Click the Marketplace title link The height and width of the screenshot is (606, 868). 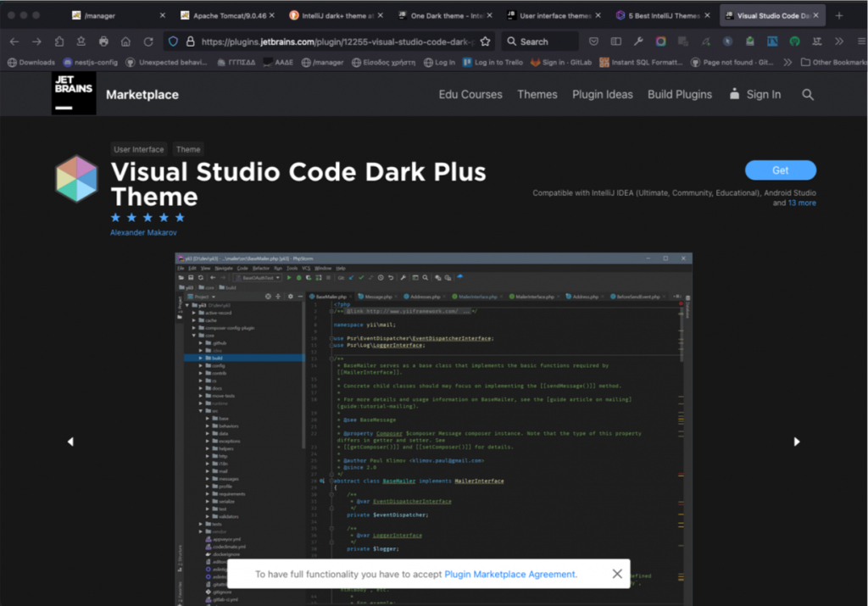[142, 95]
